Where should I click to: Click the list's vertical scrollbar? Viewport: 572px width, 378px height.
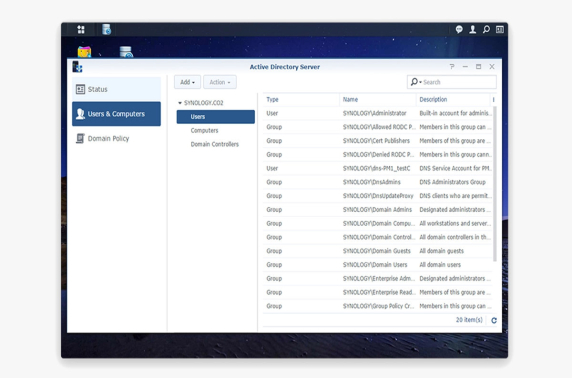[x=495, y=184]
